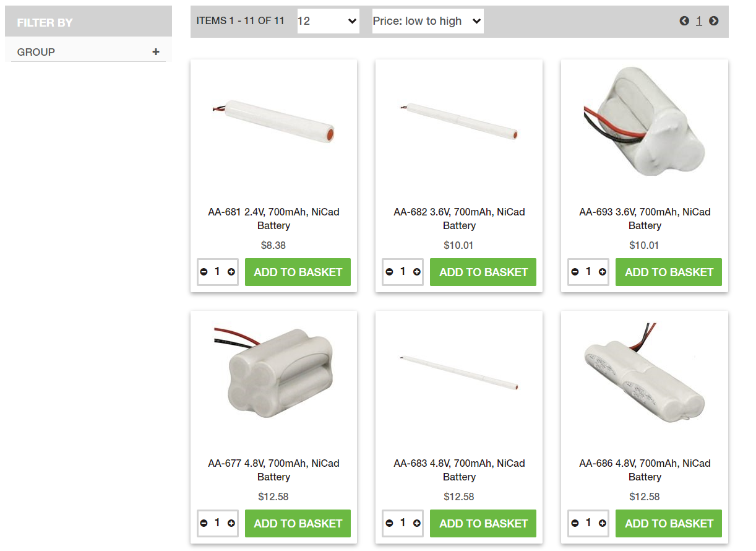Add AA-682 3.6V battery to basket

click(x=483, y=272)
